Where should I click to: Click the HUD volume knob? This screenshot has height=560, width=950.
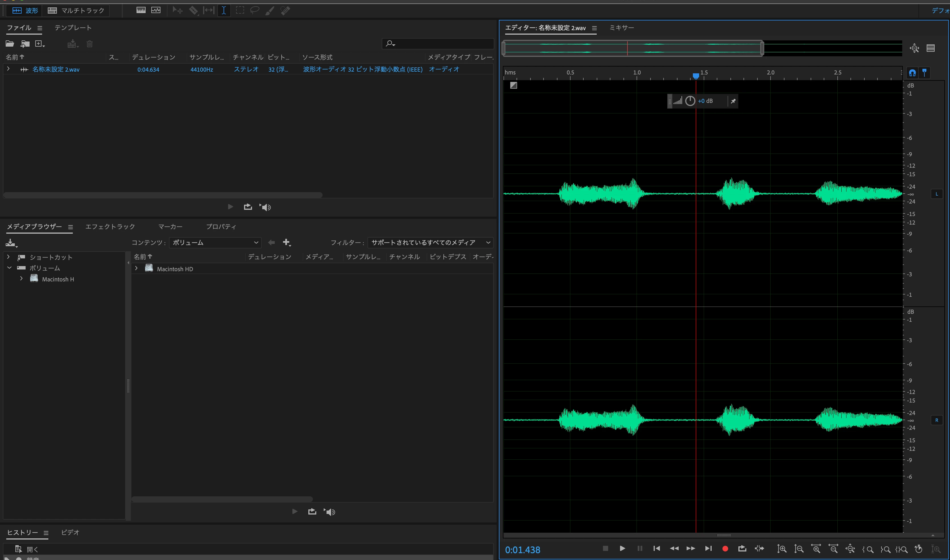(x=690, y=101)
